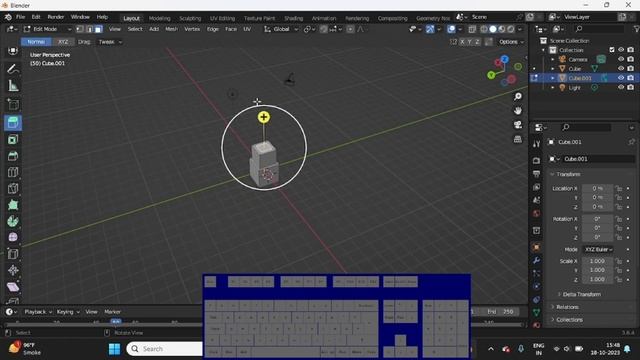The height and width of the screenshot is (360, 640).
Task: Enable vertex select mode
Action: pyautogui.click(x=80, y=29)
